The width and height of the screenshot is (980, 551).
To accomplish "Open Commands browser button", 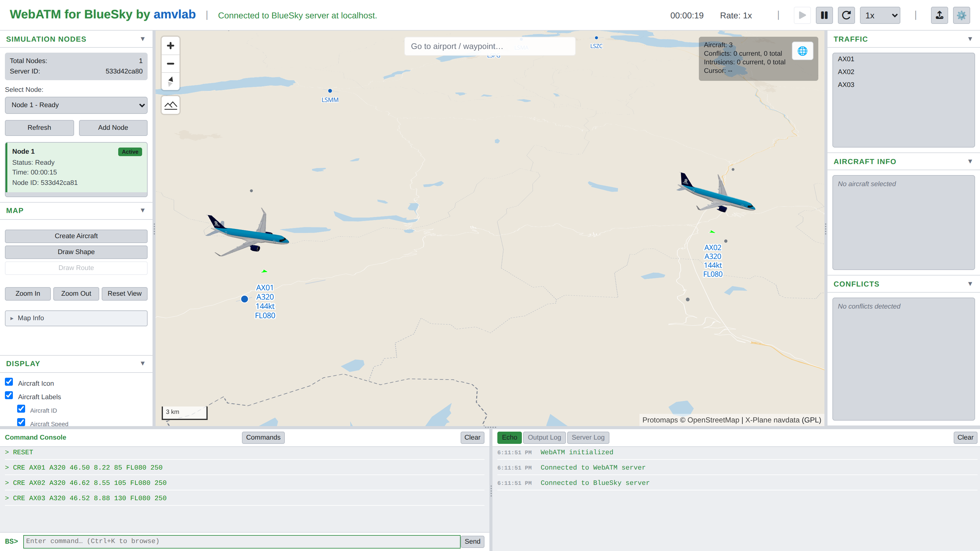I will (263, 437).
